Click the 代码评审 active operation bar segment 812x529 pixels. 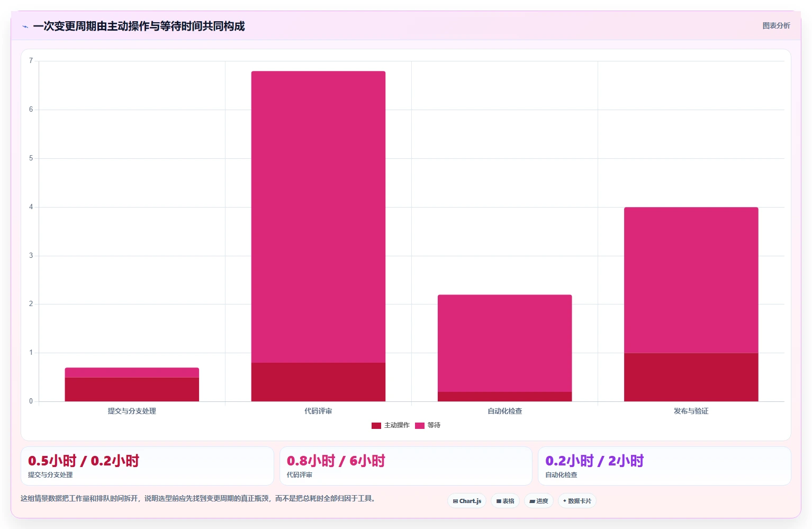point(318,382)
